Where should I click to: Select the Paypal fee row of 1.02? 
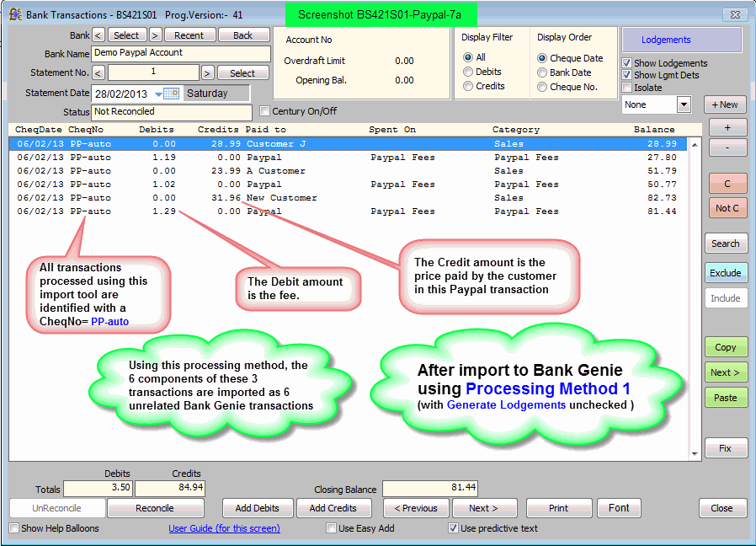348,184
